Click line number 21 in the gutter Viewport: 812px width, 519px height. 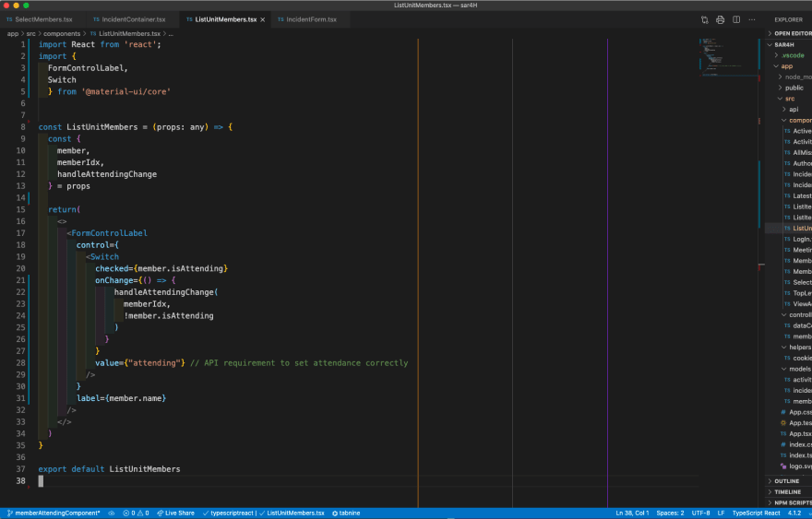pos(20,280)
